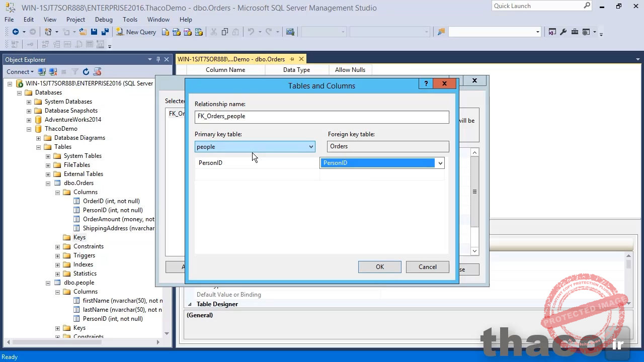The image size is (644, 362).
Task: Click the Navigate Backward arrow icon
Action: [16, 32]
